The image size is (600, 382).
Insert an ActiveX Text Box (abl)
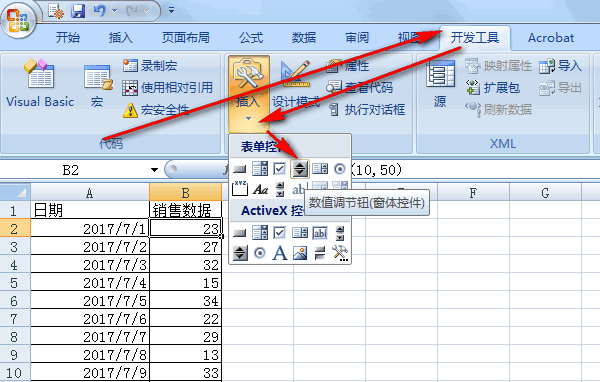(x=320, y=232)
